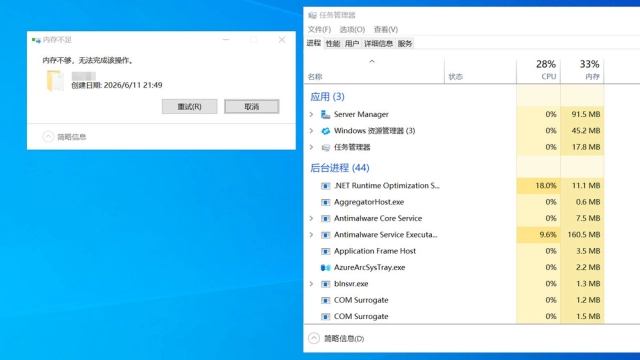Click the 任务管理器 row icon
The width and height of the screenshot is (640, 360).
325,147
